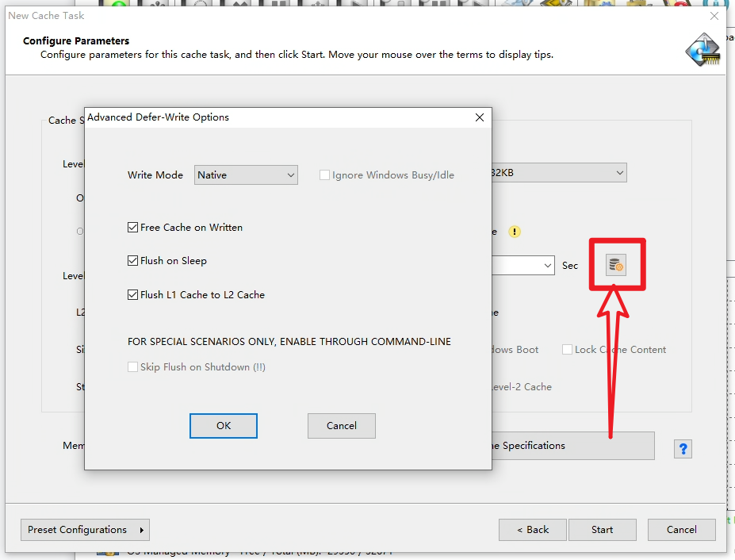Screen dimensions: 735x560
Task: Open the Preset Configurations menu
Action: coord(85,530)
